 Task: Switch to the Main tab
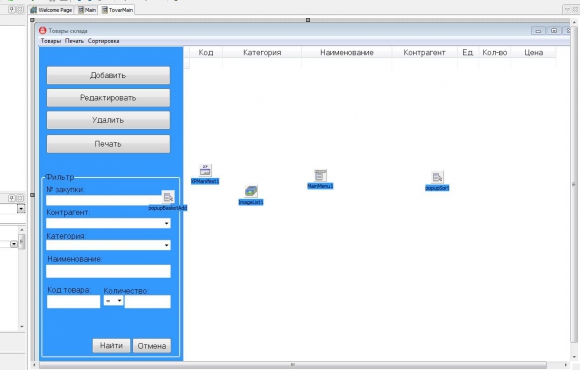coord(88,10)
